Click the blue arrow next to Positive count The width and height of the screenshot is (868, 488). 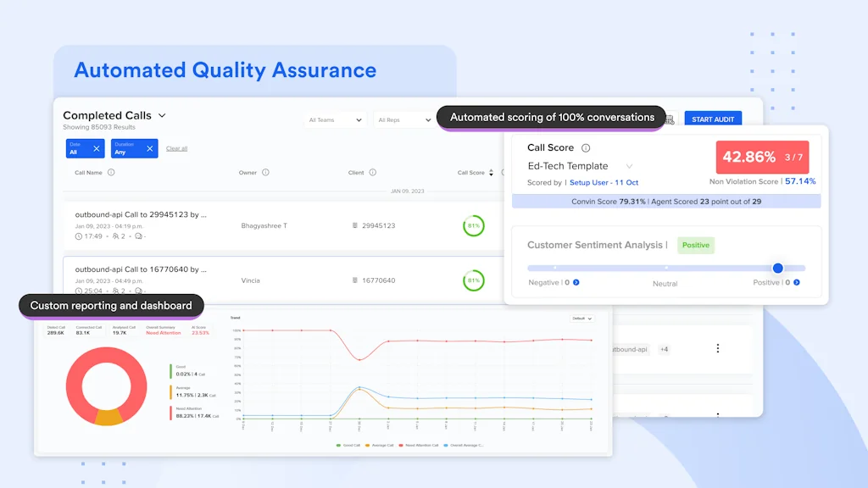click(796, 282)
